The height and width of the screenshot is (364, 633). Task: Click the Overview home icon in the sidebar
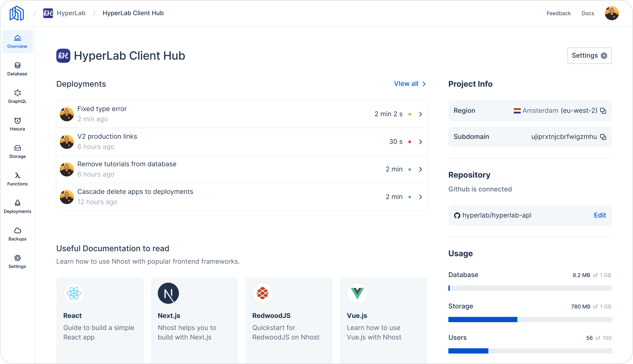point(17,38)
